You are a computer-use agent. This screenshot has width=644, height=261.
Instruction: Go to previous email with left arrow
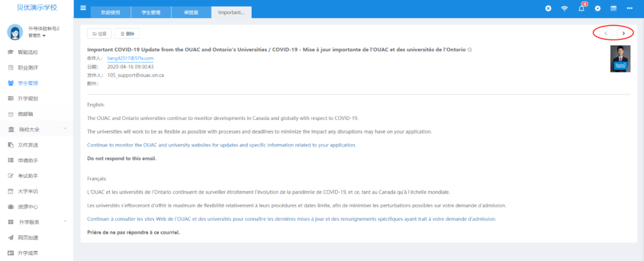(606, 33)
